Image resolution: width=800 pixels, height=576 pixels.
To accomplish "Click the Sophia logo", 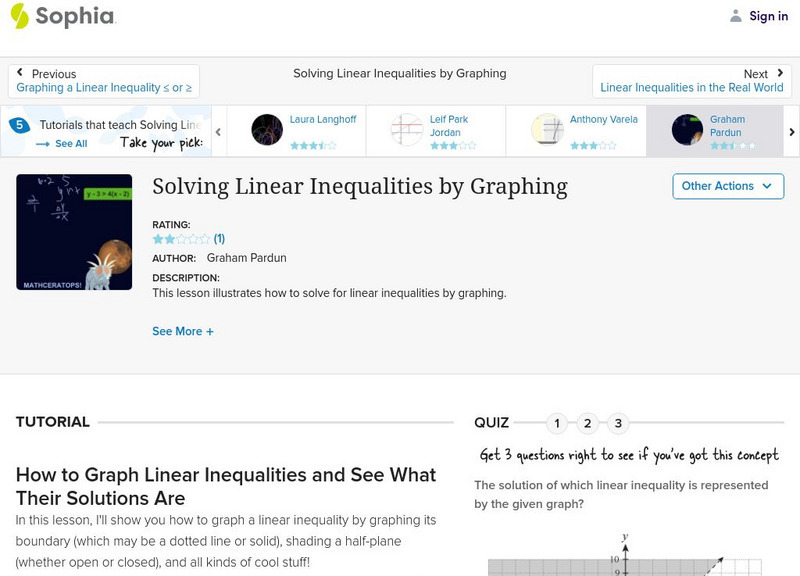I will click(62, 16).
